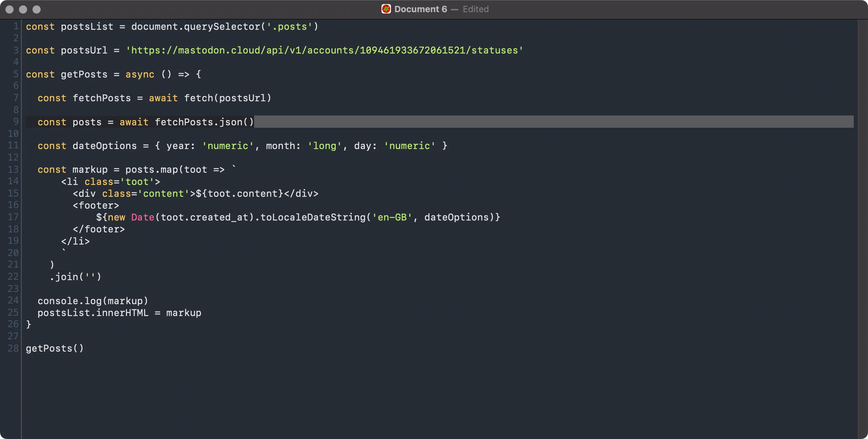868x439 pixels.
Task: Click the closing '</li>' tag on line 19
Action: click(x=75, y=241)
